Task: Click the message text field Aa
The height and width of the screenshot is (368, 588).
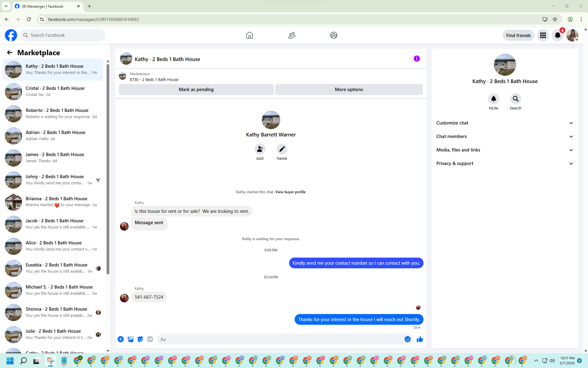Action: 279,339
